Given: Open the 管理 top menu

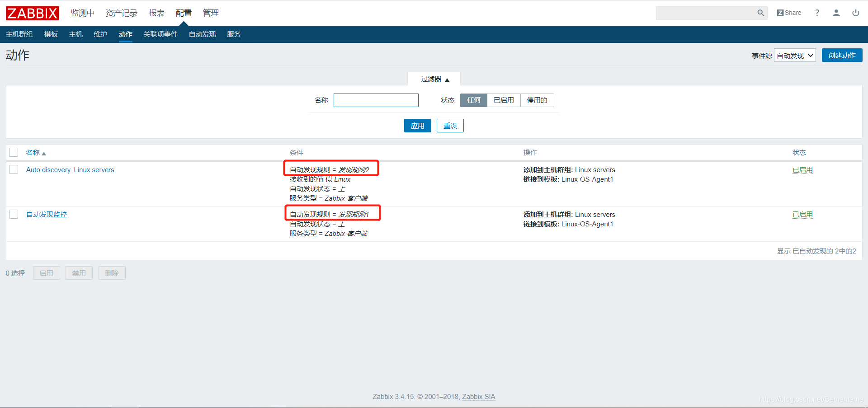Looking at the screenshot, I should tap(211, 13).
